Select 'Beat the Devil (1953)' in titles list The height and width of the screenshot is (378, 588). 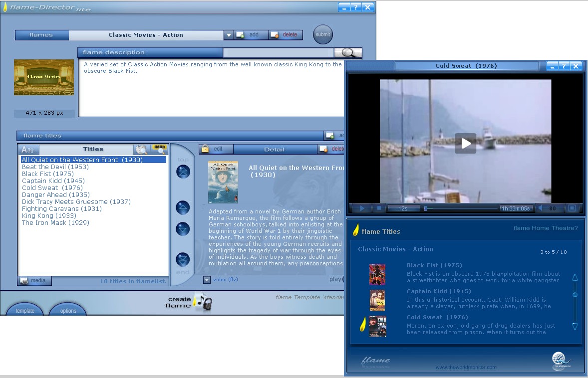(55, 167)
